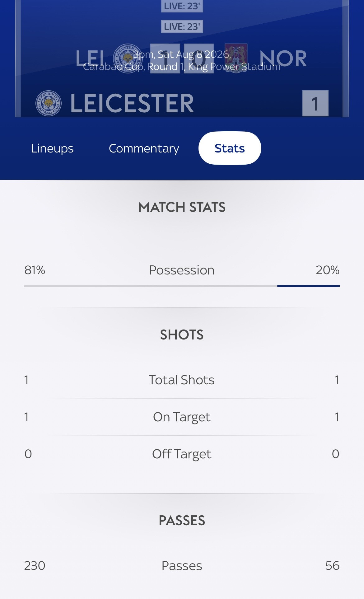This screenshot has height=599, width=364.
Task: Select the On Target row
Action: click(182, 417)
